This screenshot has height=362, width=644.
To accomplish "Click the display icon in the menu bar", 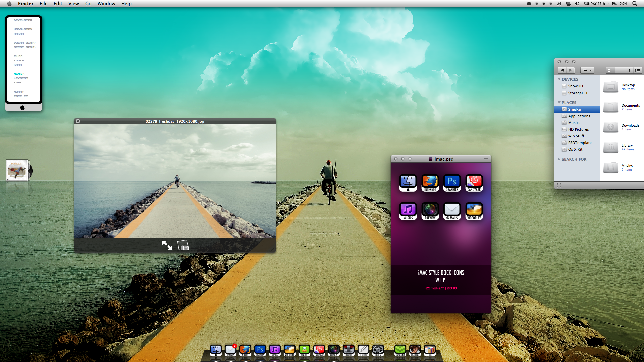I will coord(568,4).
